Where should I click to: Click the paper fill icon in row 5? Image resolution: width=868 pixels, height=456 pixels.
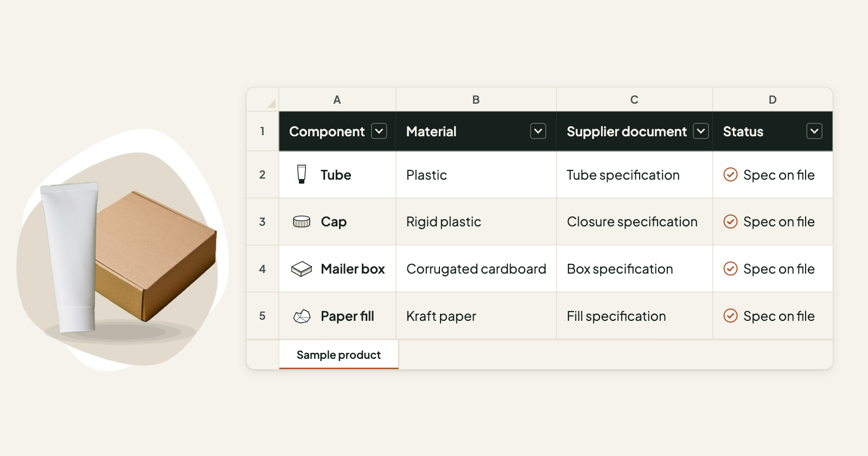[302, 316]
